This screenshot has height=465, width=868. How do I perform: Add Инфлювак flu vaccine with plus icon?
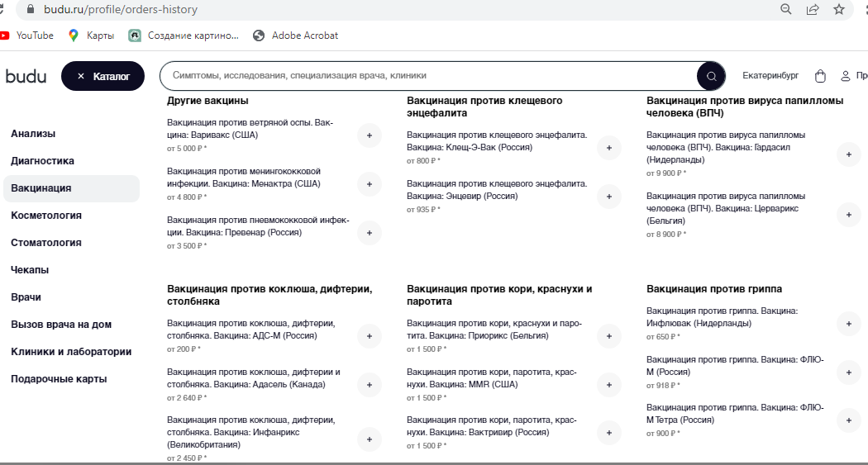[848, 324]
